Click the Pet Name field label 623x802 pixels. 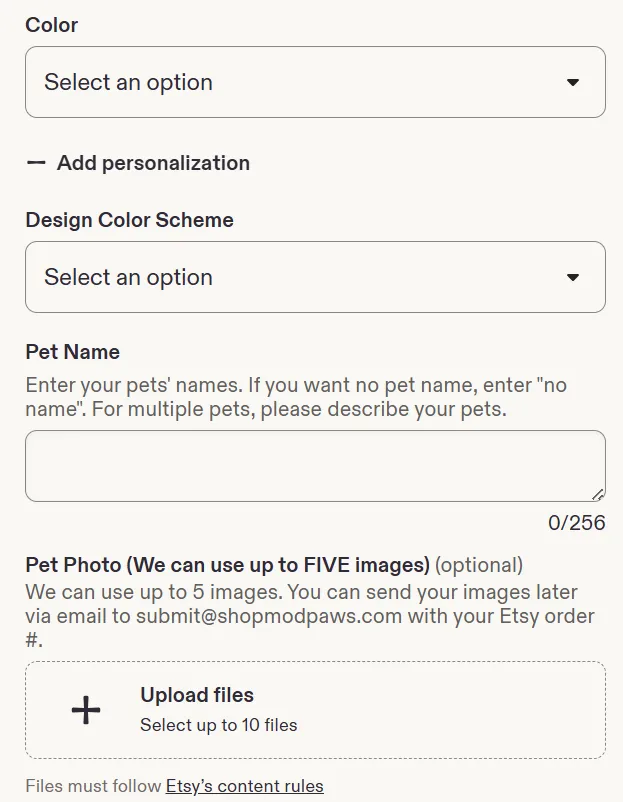(73, 352)
